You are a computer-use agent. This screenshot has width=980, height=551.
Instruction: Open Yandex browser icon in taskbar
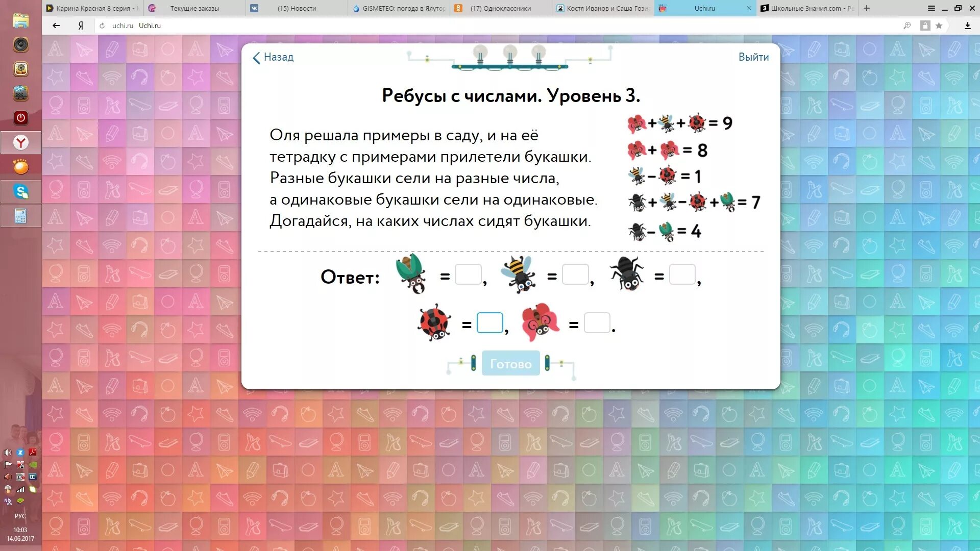pyautogui.click(x=21, y=142)
